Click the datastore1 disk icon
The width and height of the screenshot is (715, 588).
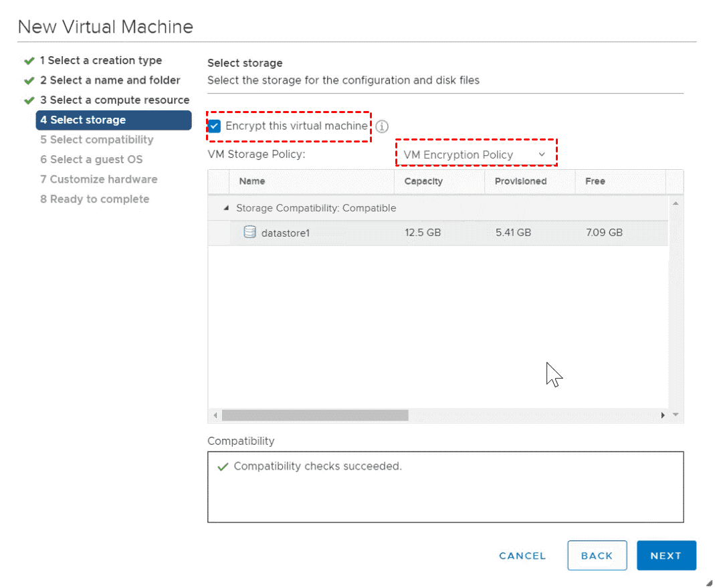click(249, 233)
